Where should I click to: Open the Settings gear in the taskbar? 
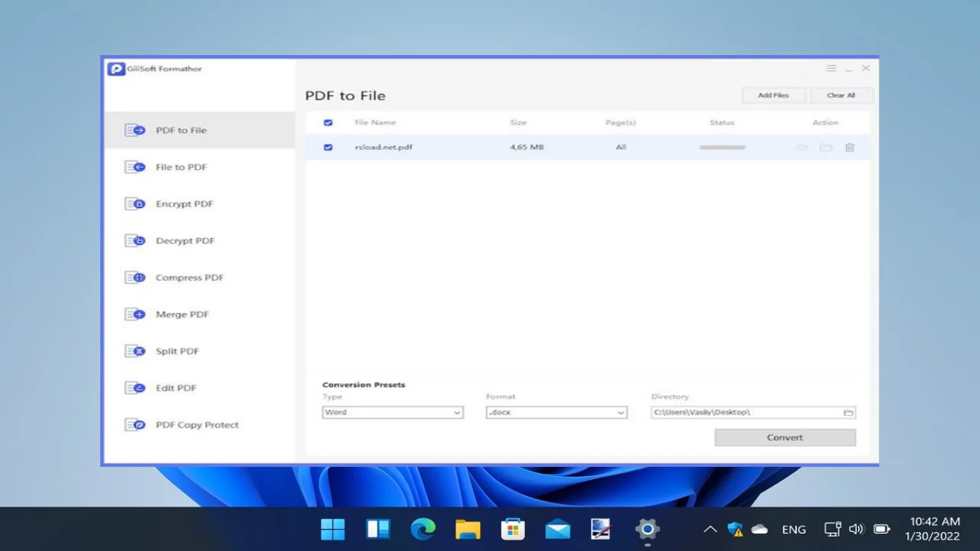pos(648,529)
